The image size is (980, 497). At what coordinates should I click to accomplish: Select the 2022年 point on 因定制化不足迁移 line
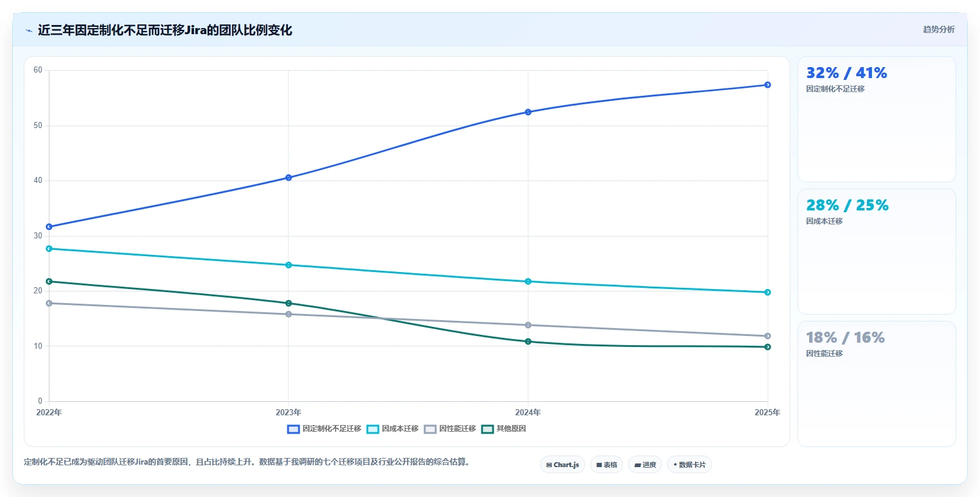point(49,227)
